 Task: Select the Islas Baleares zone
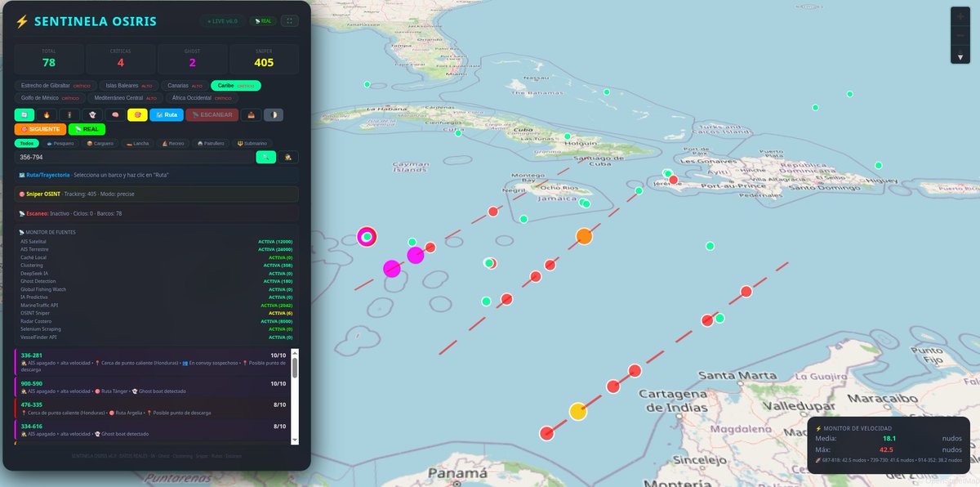click(x=129, y=86)
